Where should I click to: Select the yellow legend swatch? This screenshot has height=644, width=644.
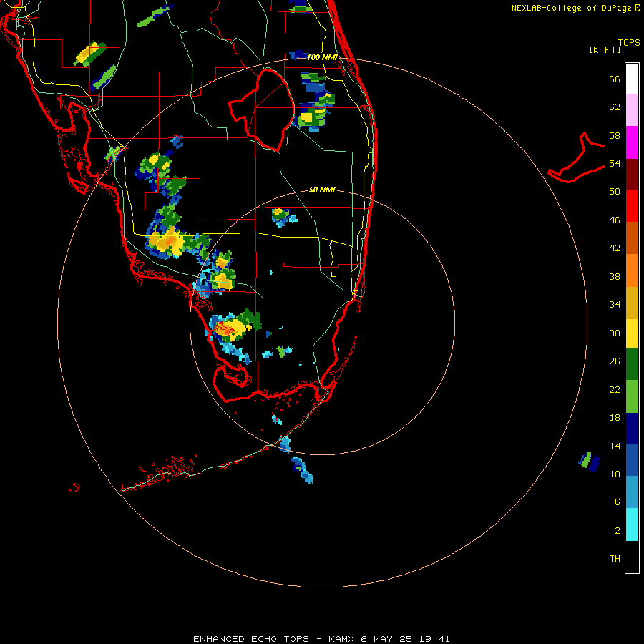[x=632, y=333]
